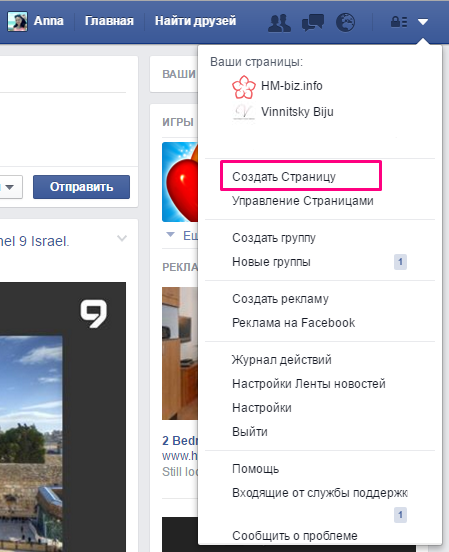Image resolution: width=449 pixels, height=552 pixels.
Task: Open the privacy shortcuts lock icon
Action: pyautogui.click(x=399, y=22)
